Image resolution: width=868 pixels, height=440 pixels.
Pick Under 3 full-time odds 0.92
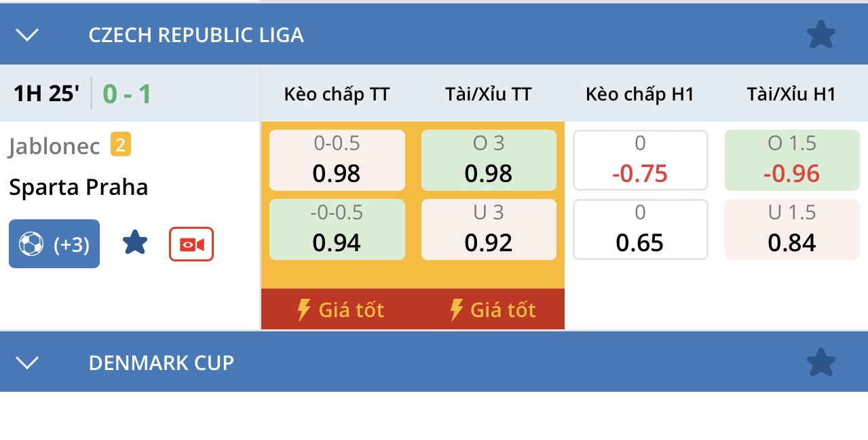pyautogui.click(x=489, y=230)
